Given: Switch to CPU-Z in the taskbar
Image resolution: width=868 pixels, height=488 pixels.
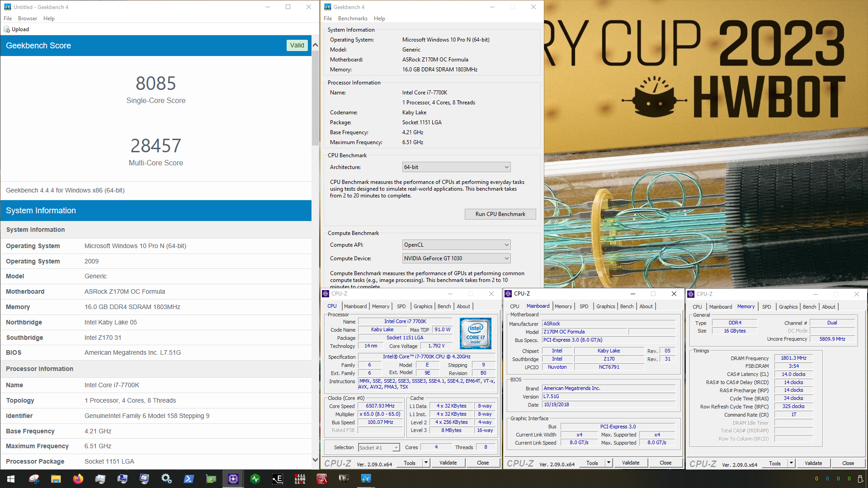Looking at the screenshot, I should [x=233, y=479].
